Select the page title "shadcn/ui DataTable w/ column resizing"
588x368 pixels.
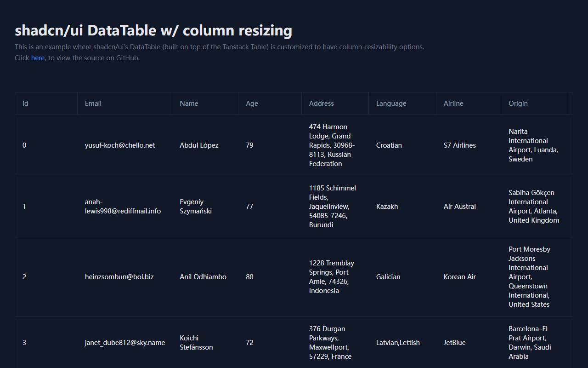click(153, 30)
